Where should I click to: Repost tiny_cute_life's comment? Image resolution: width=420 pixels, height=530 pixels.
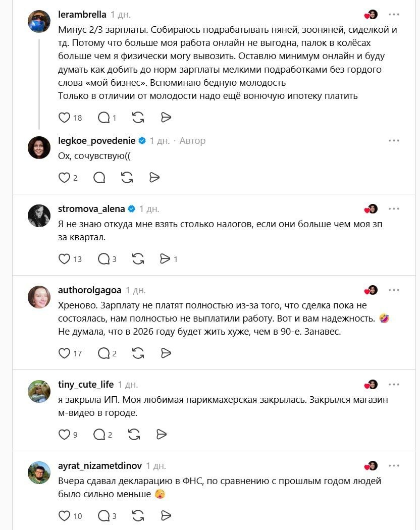(x=134, y=434)
